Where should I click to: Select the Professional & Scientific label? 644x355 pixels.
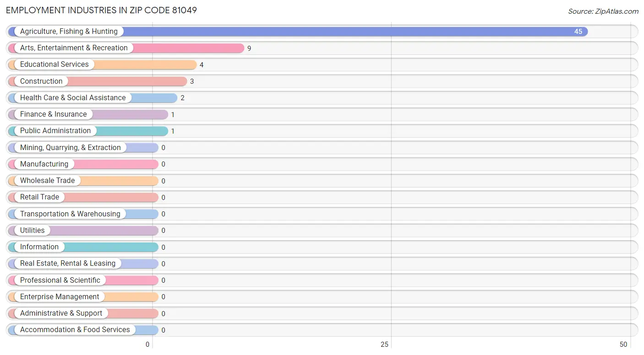pos(60,280)
